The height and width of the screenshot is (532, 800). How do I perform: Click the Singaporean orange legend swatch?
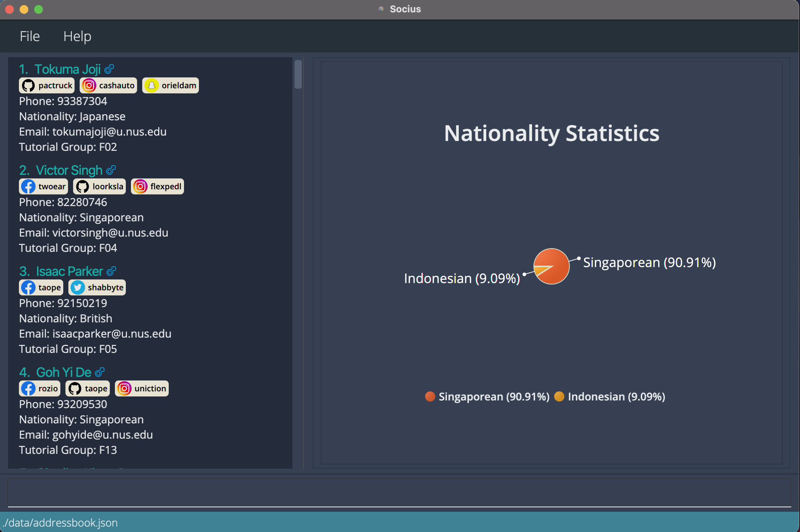430,396
